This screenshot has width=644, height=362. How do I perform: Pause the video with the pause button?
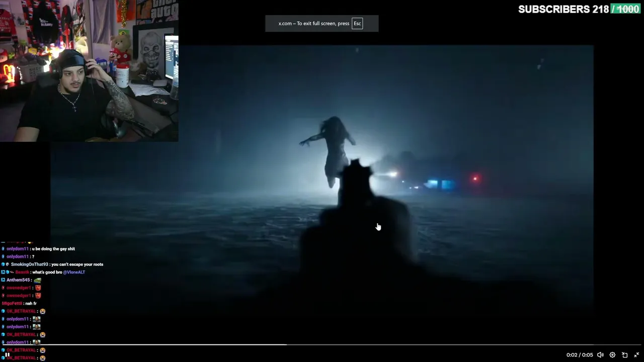point(8,354)
